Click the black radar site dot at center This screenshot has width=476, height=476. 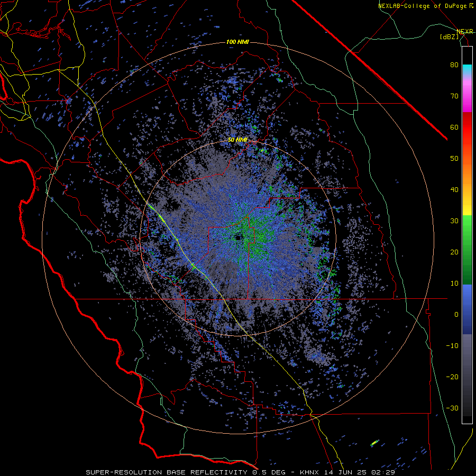point(237,237)
